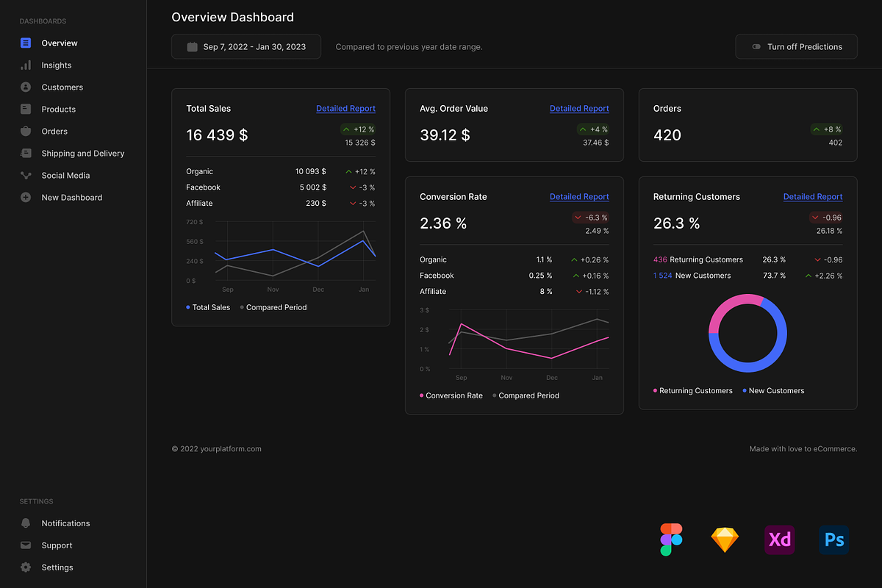Create a New Dashboard from sidebar
This screenshot has width=882, height=588.
pos(73,198)
